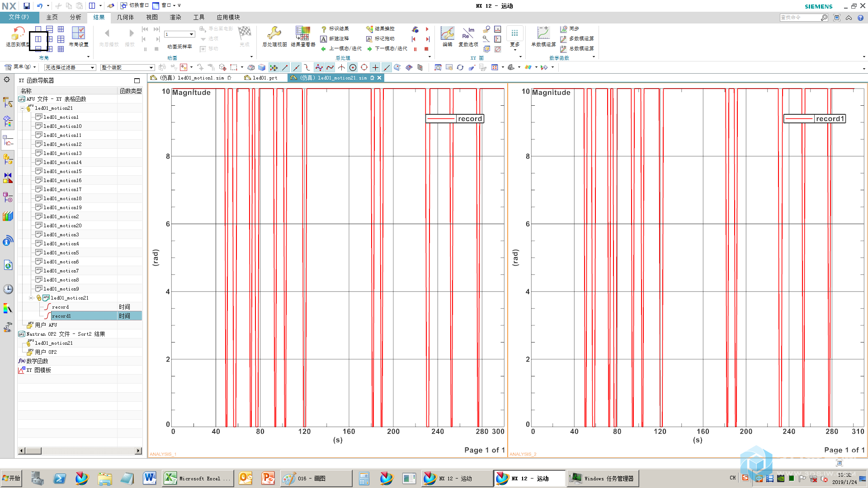Image resolution: width=868 pixels, height=488 pixels.
Task: Select the record1 row in the navigator
Action: coord(80,316)
